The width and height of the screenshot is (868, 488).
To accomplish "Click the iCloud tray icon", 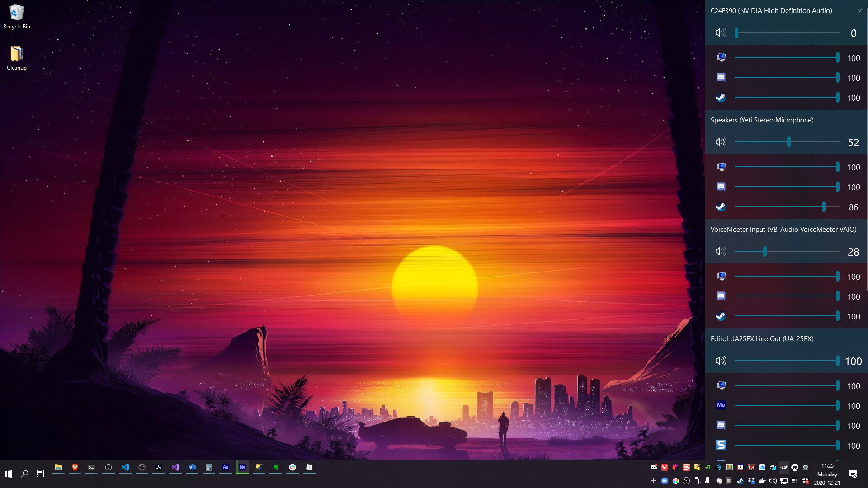I will (x=762, y=467).
